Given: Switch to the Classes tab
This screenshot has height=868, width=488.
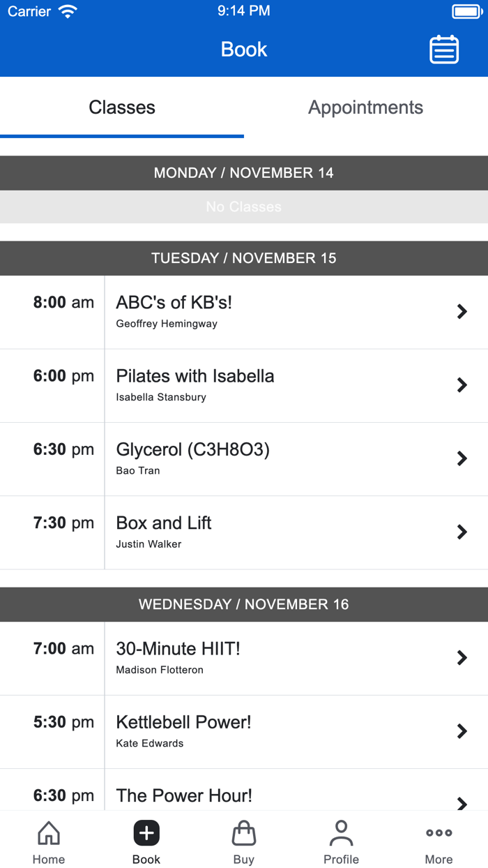Looking at the screenshot, I should (x=122, y=107).
